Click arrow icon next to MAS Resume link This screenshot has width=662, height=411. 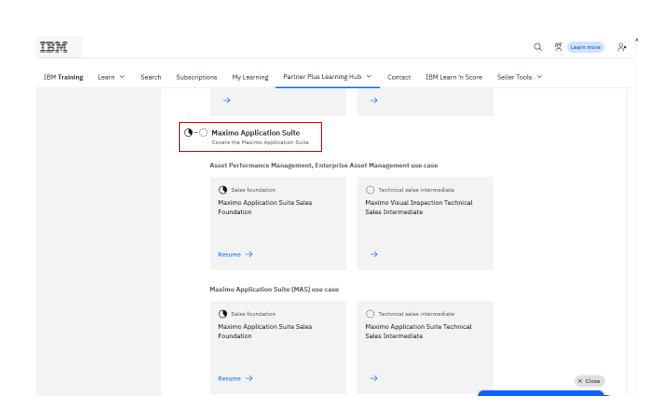pyautogui.click(x=249, y=378)
